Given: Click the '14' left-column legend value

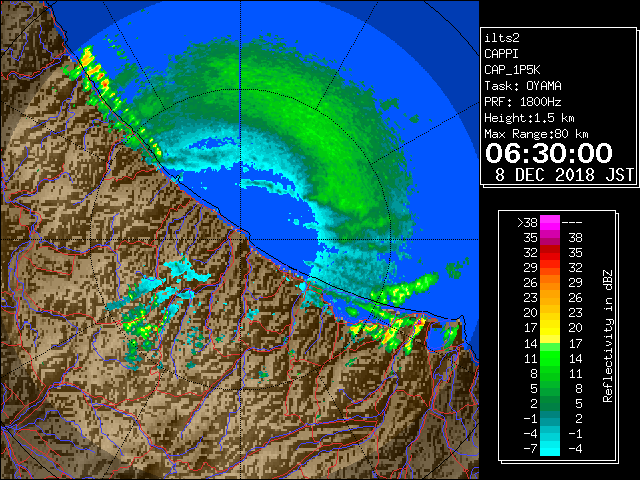Looking at the screenshot, I should click(x=531, y=344).
